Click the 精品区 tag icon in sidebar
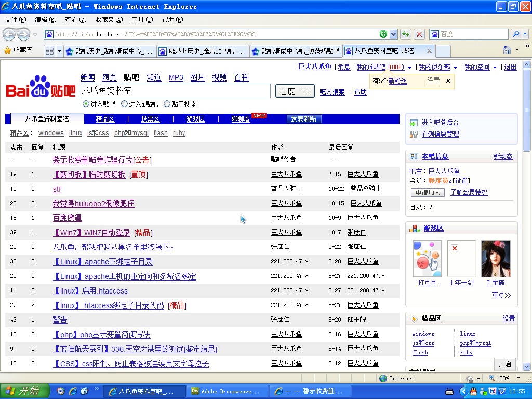The image size is (532, 399). (414, 318)
